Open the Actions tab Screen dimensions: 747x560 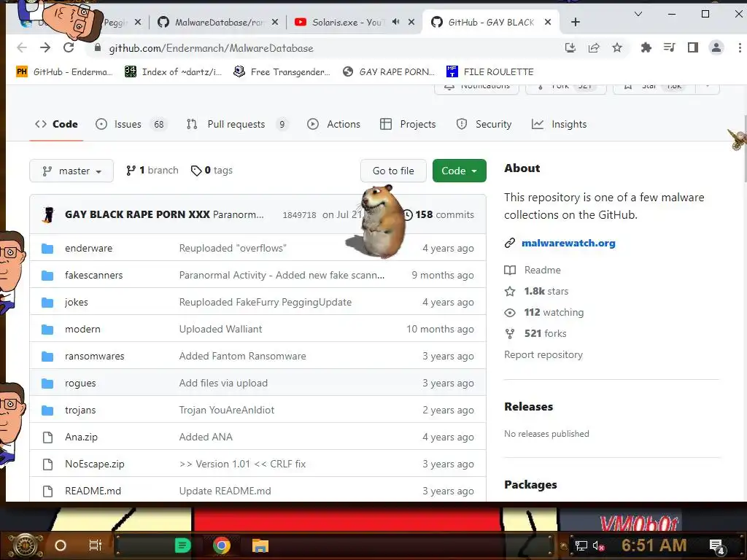[334, 124]
